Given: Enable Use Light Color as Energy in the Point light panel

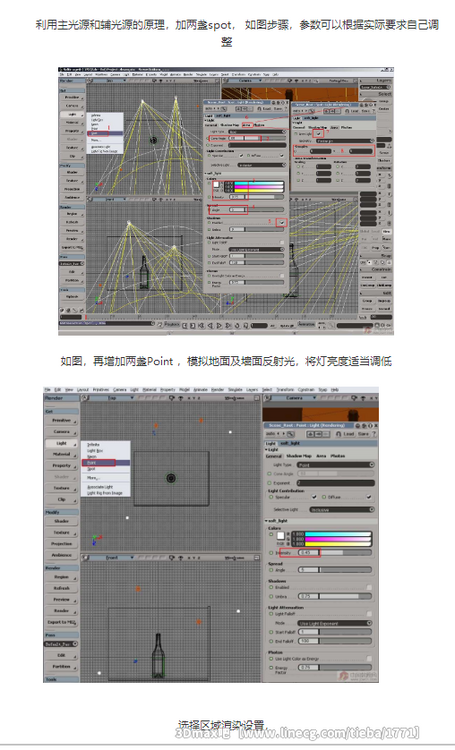Looking at the screenshot, I should pos(369,658).
